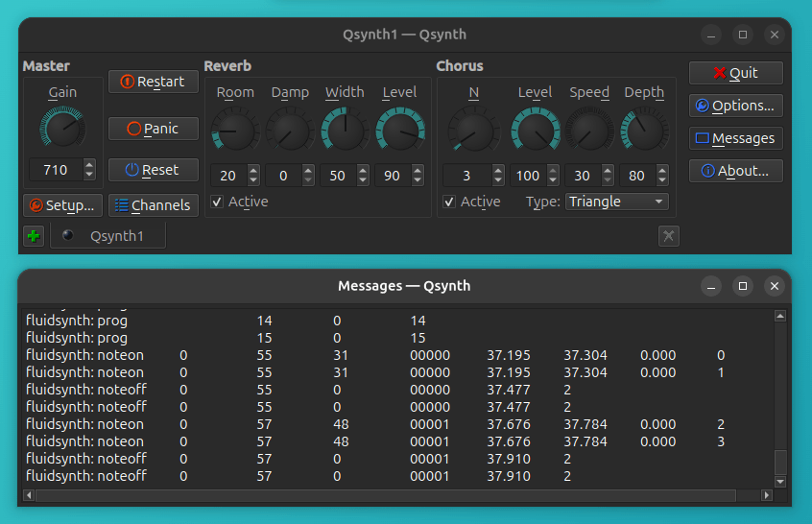Click the Chorus Speed dial
Screen dimensions: 812x524
[x=589, y=129]
